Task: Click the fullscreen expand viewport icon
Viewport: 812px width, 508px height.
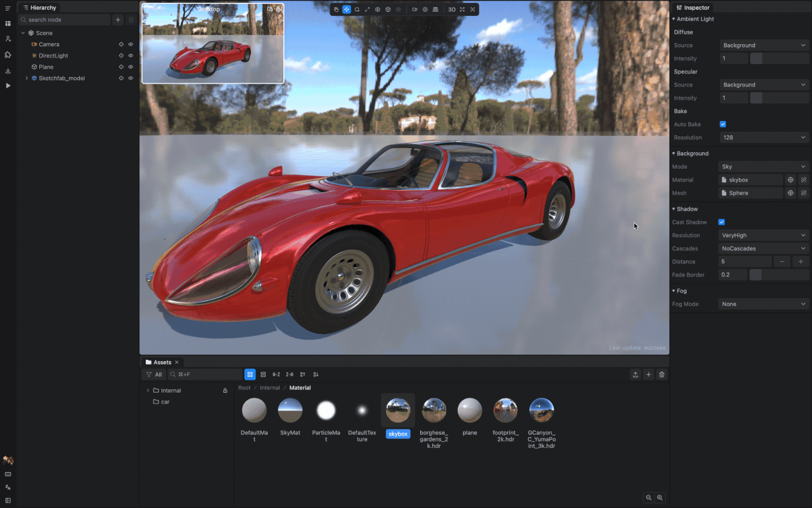Action: 462,9
